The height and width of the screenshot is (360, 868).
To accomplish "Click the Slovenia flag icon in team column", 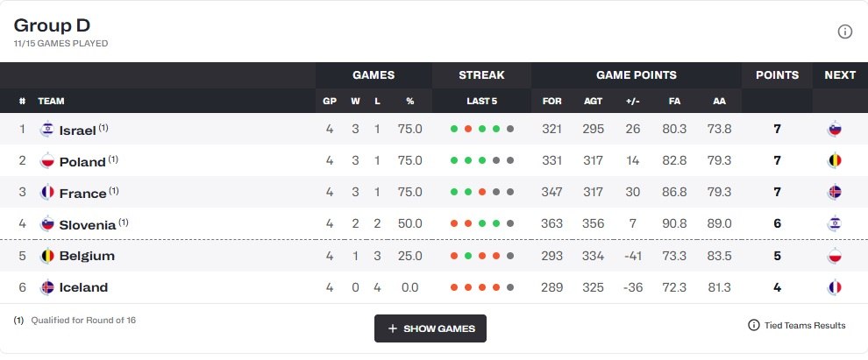I will [x=47, y=224].
